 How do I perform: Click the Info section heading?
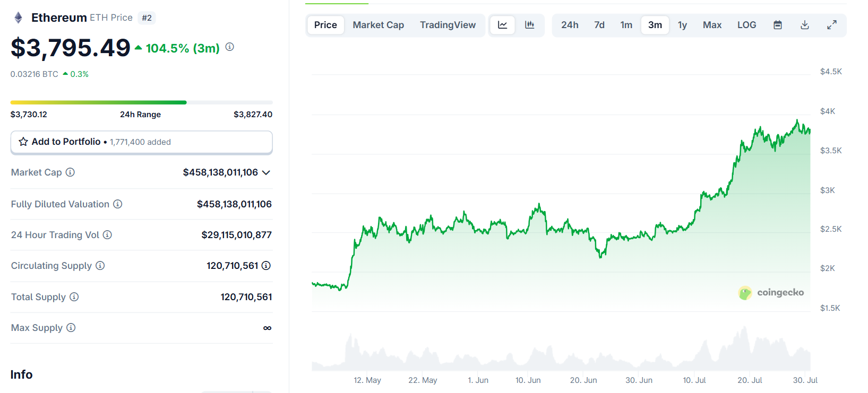(22, 374)
